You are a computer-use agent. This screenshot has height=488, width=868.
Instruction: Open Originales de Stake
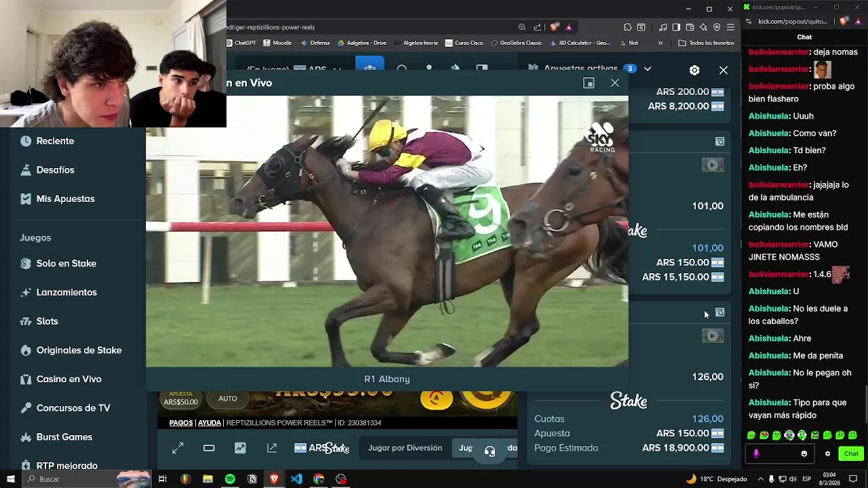point(71,350)
